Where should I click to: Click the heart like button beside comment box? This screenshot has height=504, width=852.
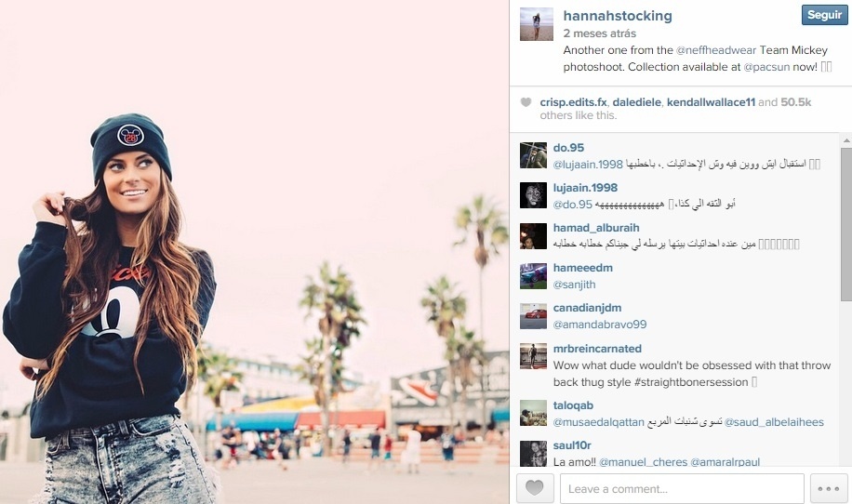point(535,488)
